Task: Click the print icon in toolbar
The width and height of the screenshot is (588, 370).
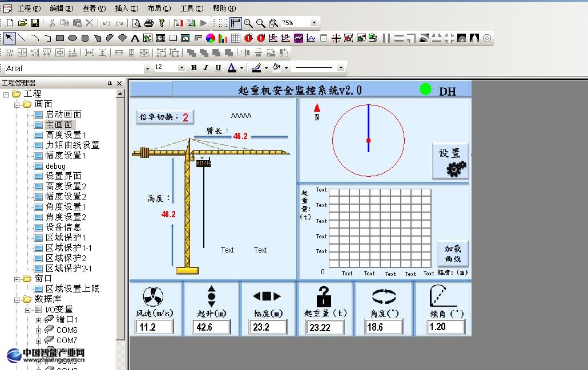Action: (149, 23)
